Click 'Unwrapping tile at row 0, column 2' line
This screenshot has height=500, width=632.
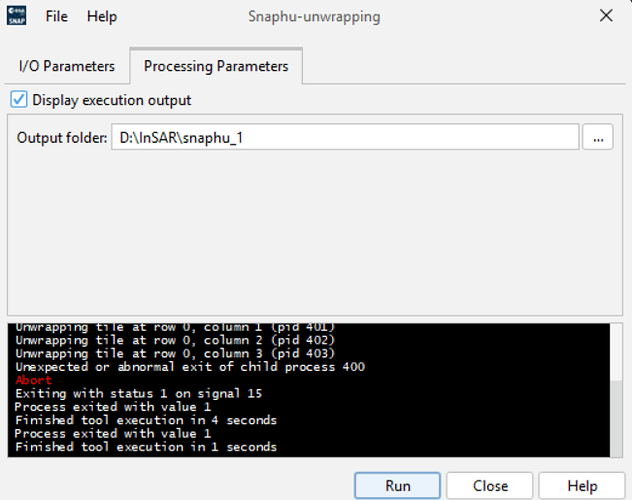coord(175,340)
